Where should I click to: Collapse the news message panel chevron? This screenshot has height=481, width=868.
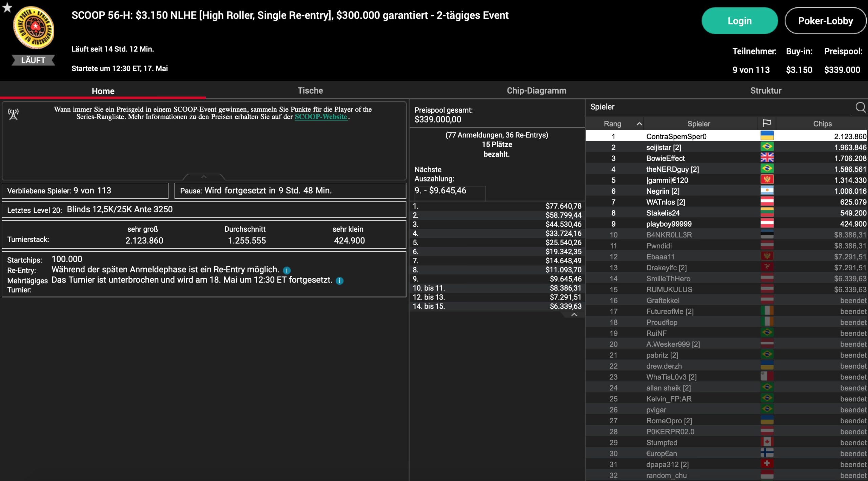pos(204,177)
